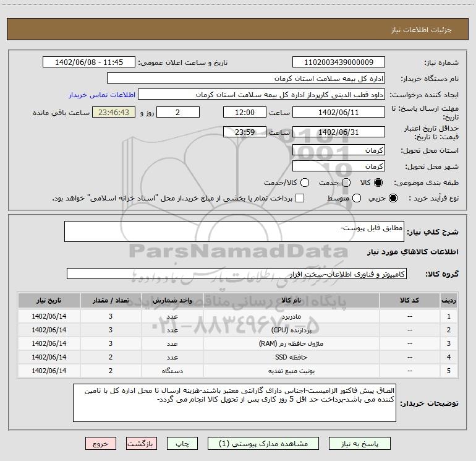This screenshot has height=461, width=476.
Task: Select the یونیت منبع تغذیه item row
Action: pyautogui.click(x=238, y=371)
